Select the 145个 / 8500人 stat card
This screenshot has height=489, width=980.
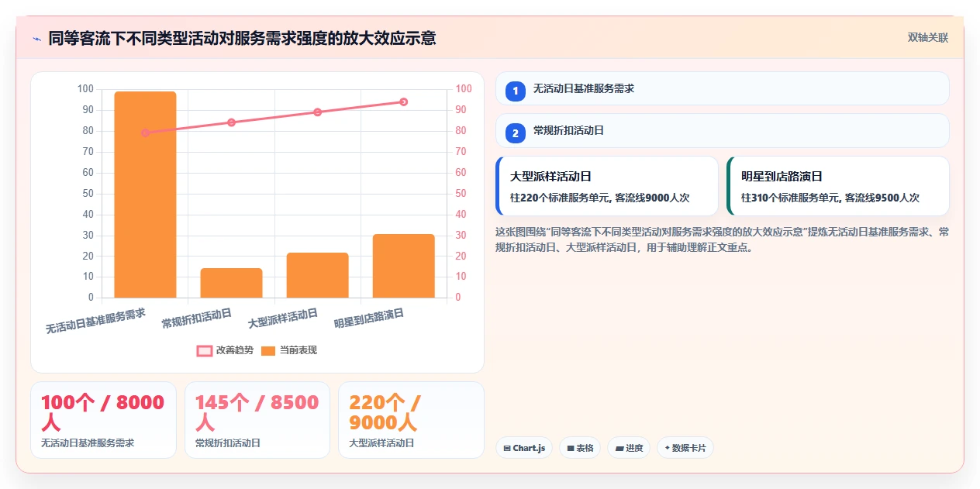coord(257,420)
